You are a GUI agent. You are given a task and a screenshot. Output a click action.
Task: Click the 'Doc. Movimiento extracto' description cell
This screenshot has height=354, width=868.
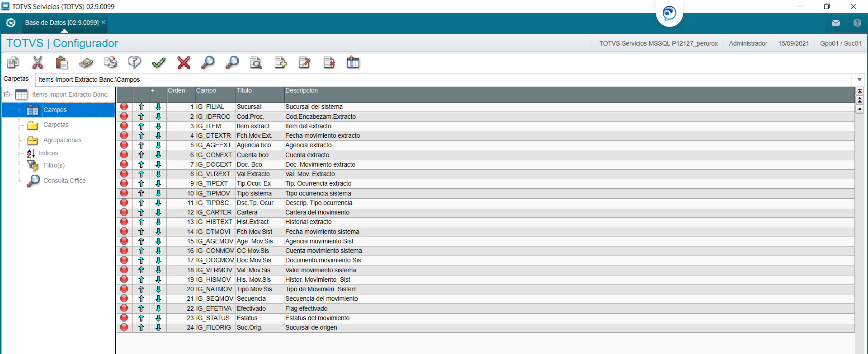pyautogui.click(x=569, y=164)
